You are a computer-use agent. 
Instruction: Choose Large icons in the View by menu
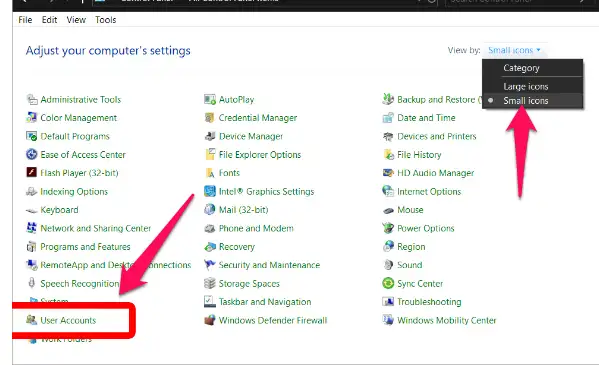(x=526, y=86)
